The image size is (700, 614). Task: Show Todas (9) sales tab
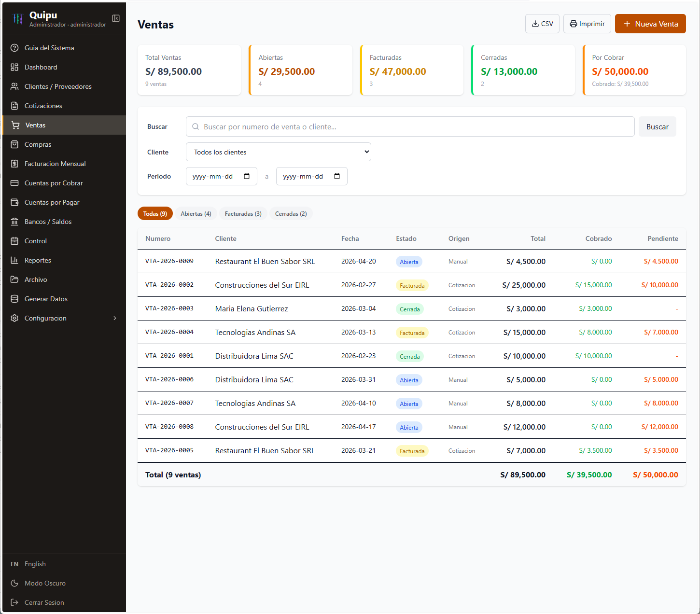[x=155, y=213]
